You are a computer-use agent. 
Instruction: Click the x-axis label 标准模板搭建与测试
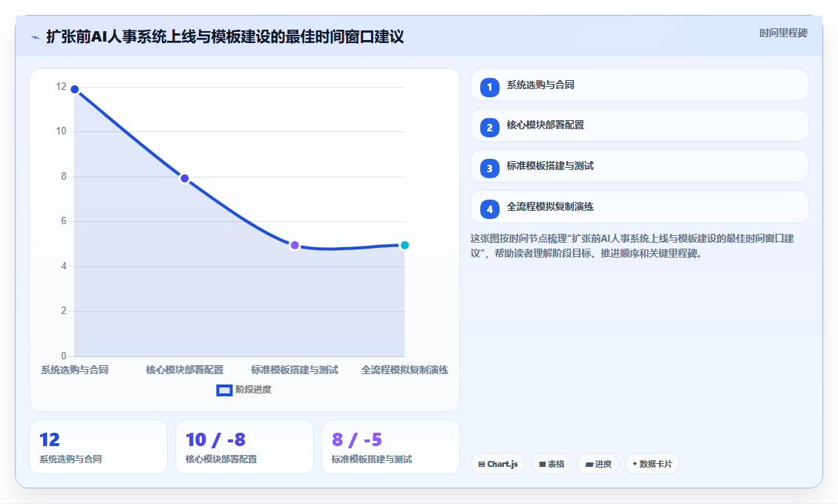click(295, 370)
